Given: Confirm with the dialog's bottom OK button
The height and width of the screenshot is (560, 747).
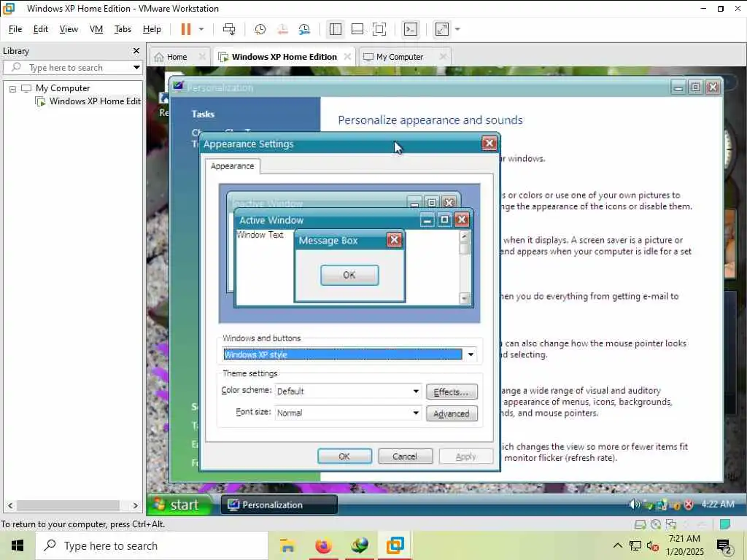Looking at the screenshot, I should click(344, 456).
